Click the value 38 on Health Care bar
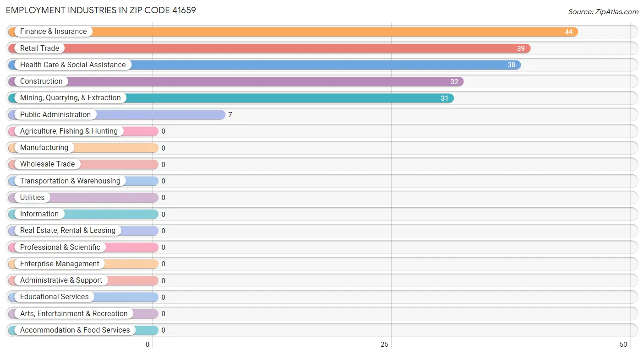The height and width of the screenshot is (355, 644). coord(511,65)
